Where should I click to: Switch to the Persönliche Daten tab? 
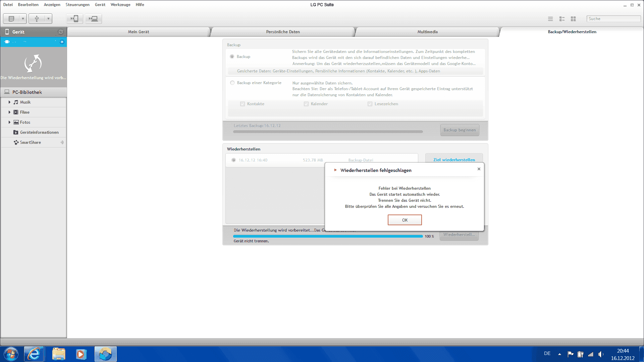283,32
